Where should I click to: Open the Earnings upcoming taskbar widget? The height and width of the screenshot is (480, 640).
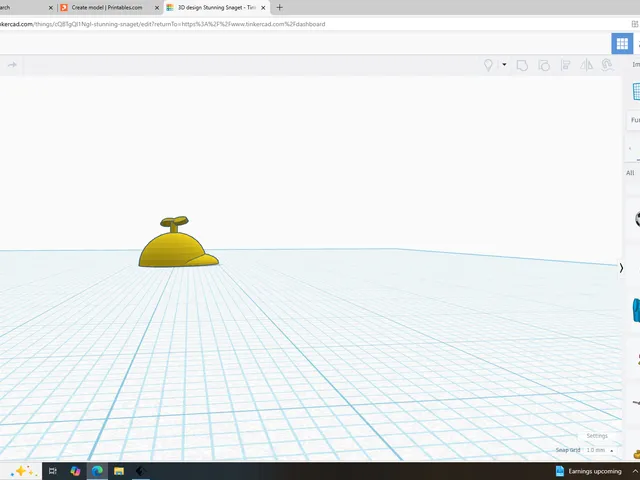click(x=589, y=471)
